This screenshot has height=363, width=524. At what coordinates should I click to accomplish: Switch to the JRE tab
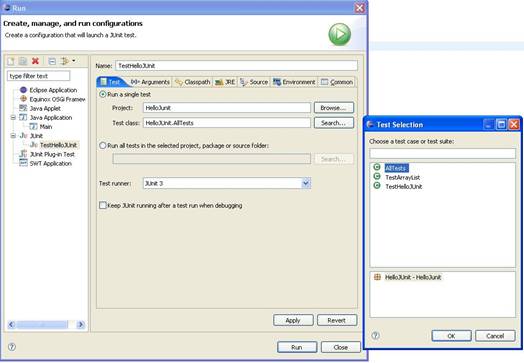[225, 82]
